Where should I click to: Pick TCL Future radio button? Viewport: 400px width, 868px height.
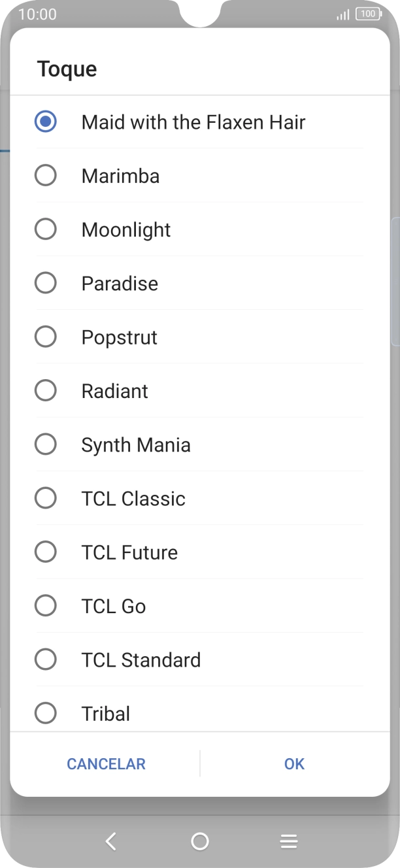46,552
